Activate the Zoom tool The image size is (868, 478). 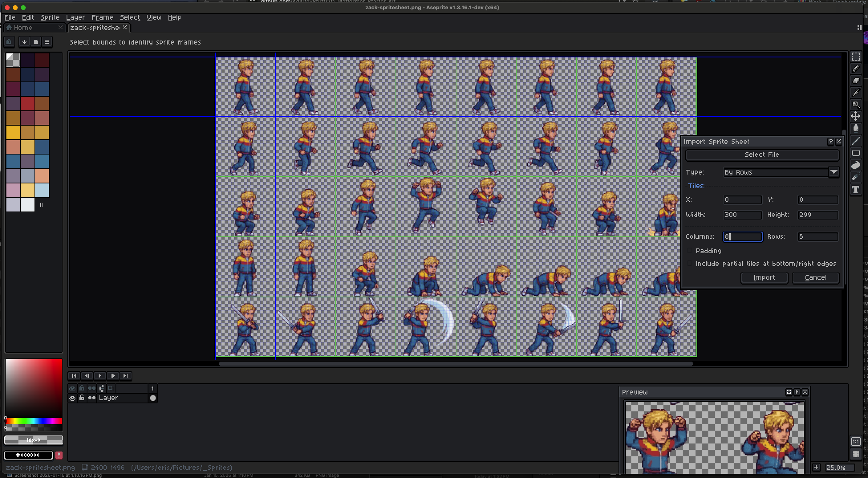tap(856, 105)
